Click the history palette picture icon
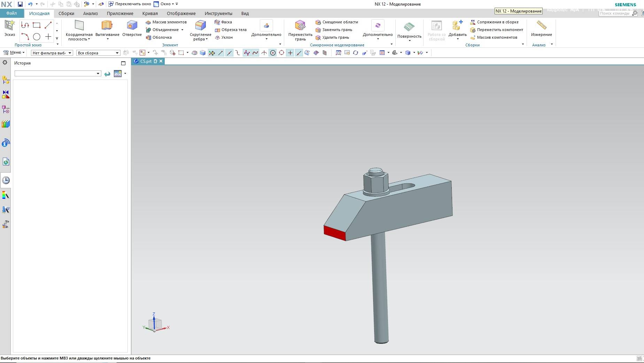Viewport: 644px width, 363px height. tap(118, 74)
